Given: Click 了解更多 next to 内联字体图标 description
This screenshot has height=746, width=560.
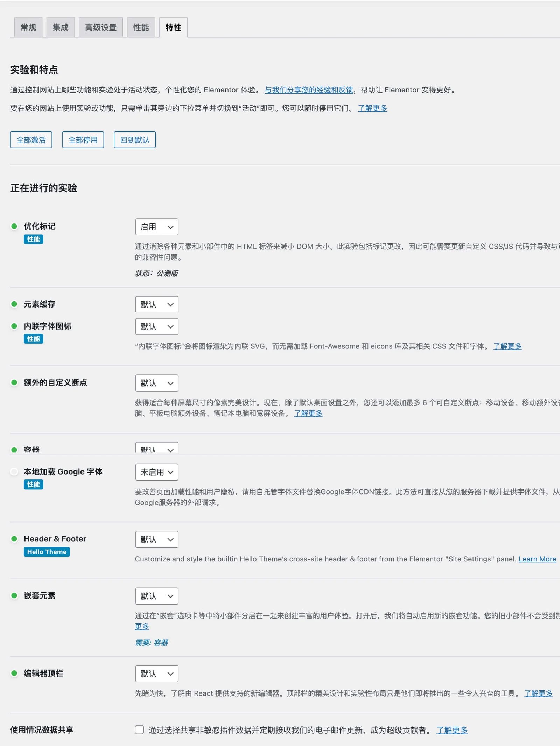Looking at the screenshot, I should point(507,346).
